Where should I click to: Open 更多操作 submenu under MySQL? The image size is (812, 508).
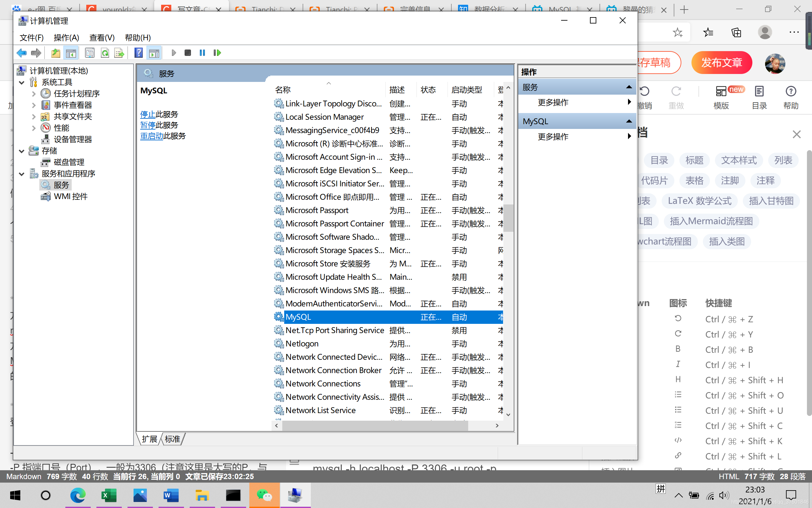pos(577,137)
